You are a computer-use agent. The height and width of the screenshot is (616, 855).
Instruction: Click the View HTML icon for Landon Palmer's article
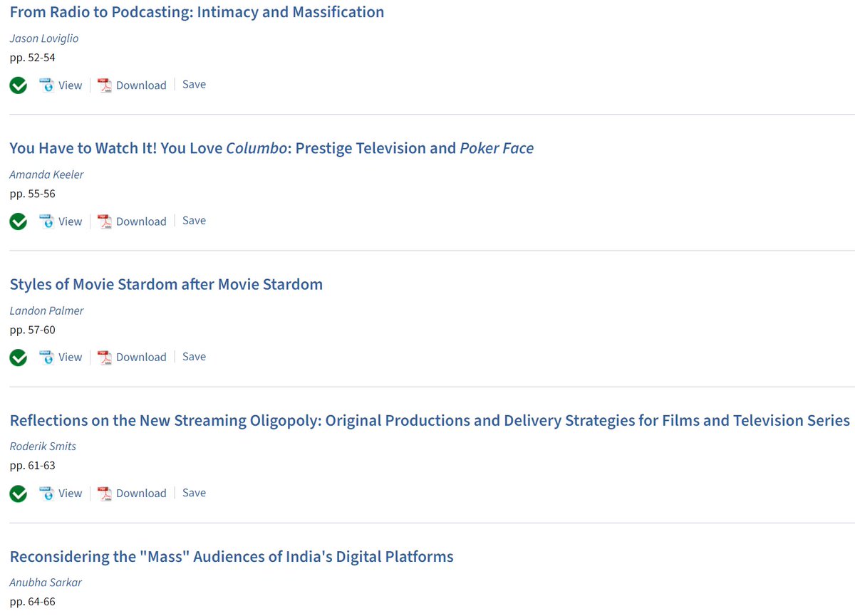click(47, 357)
